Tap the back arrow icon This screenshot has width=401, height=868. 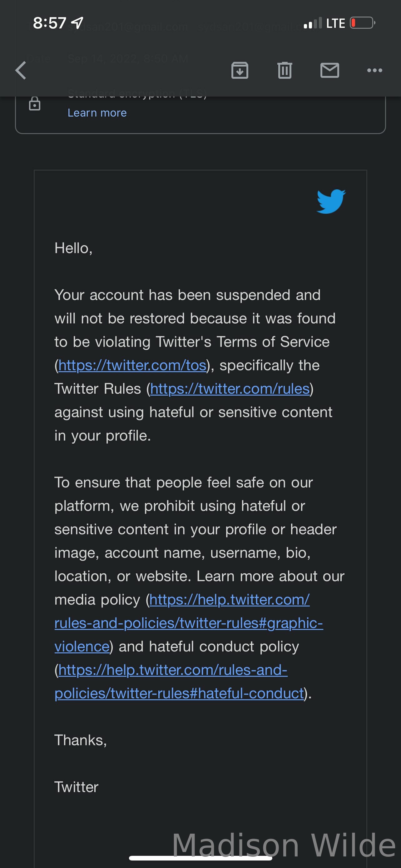(21, 70)
